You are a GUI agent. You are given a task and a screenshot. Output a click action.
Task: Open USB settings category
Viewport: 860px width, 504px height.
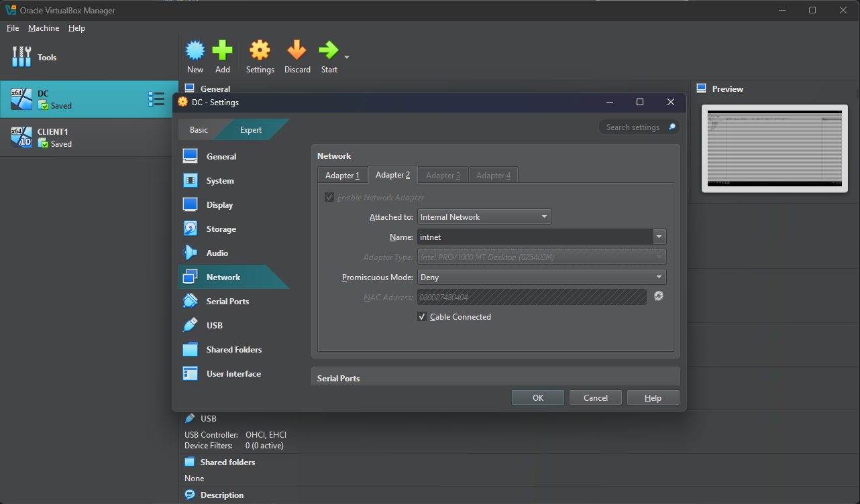click(233, 325)
